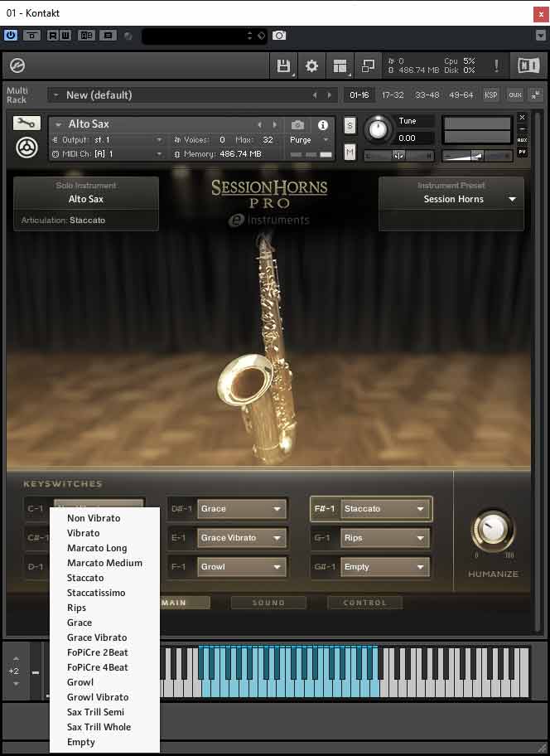Open instrument info 'i' icon
Screen dimensions: 550x756
323,125
